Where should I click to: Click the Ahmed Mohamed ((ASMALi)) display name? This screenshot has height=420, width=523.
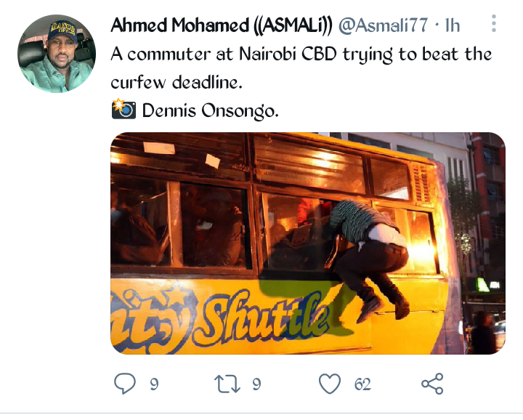click(x=222, y=25)
